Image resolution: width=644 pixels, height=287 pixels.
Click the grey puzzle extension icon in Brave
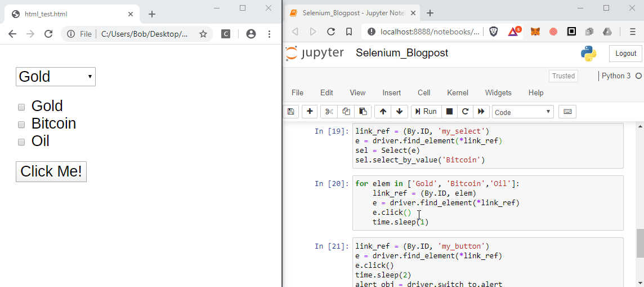coord(589,32)
